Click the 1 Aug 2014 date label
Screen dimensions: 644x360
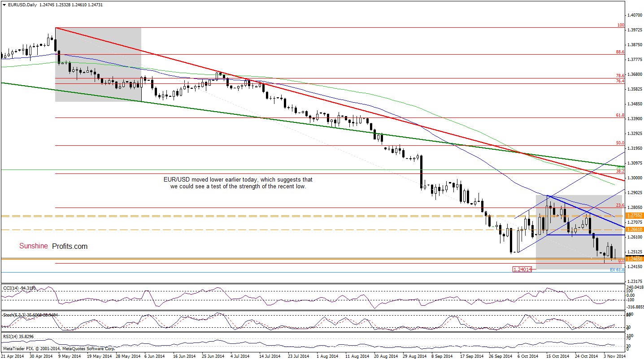(x=327, y=356)
